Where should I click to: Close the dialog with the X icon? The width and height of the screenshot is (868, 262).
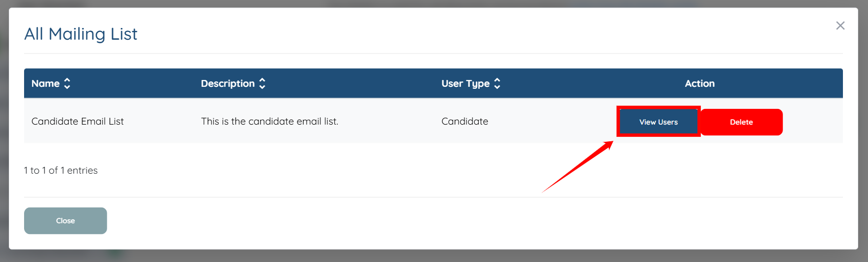(840, 26)
